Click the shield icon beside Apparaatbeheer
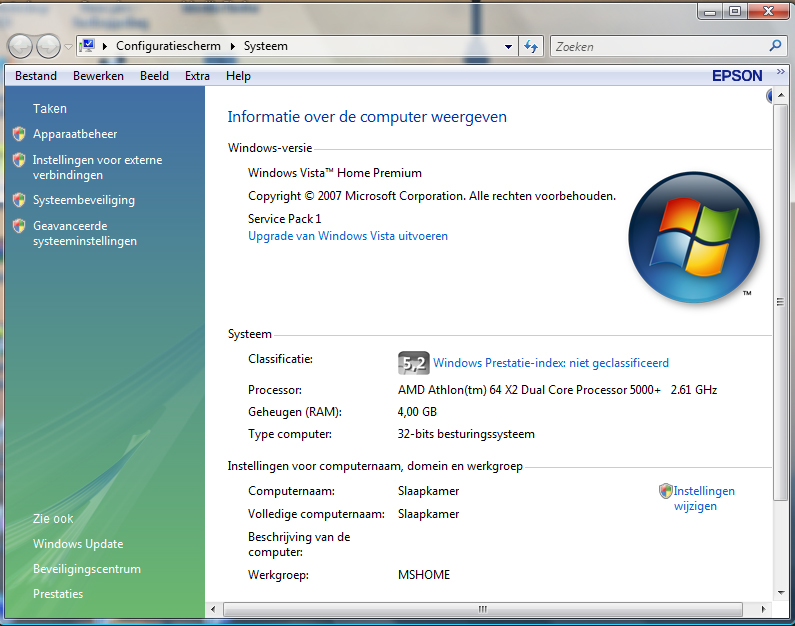This screenshot has height=626, width=795. [19, 134]
